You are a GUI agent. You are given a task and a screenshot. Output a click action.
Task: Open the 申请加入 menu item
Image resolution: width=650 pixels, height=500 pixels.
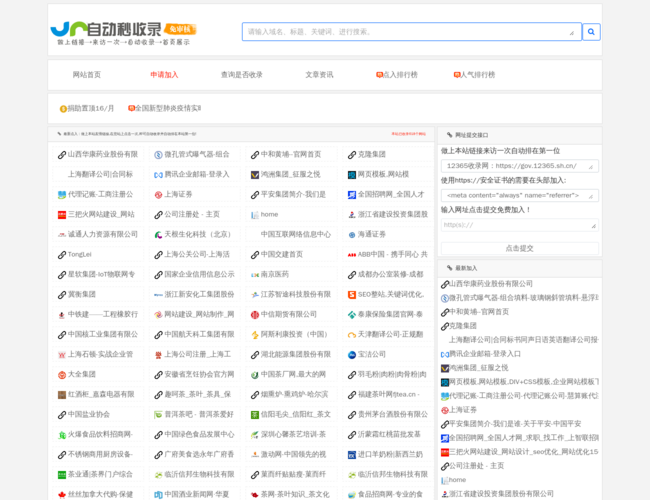[164, 75]
